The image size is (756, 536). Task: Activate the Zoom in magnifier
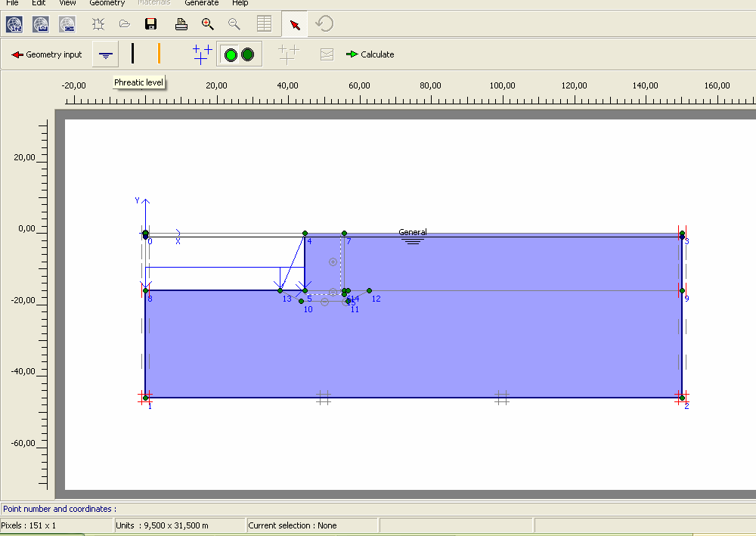point(208,24)
